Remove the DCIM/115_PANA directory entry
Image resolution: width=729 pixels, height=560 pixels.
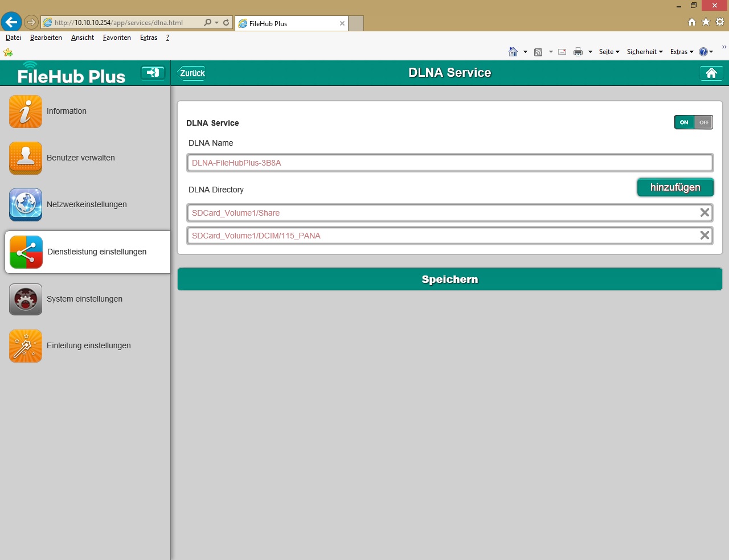pos(705,235)
